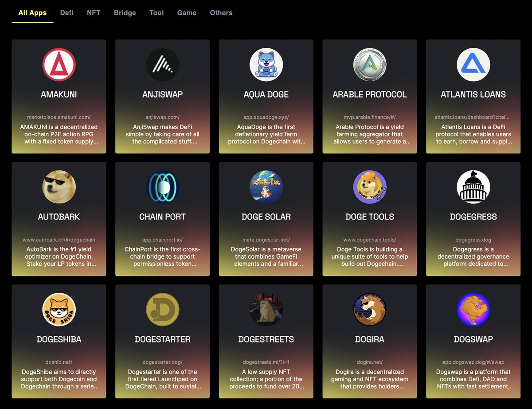Click the DOGESHIBA card title
The image size is (532, 409).
pos(59,339)
